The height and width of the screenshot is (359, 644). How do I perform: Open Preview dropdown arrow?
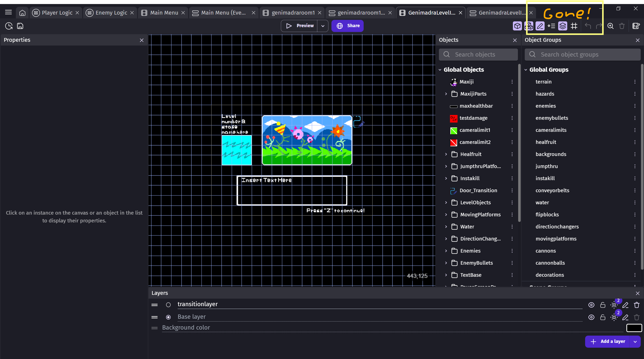323,26
